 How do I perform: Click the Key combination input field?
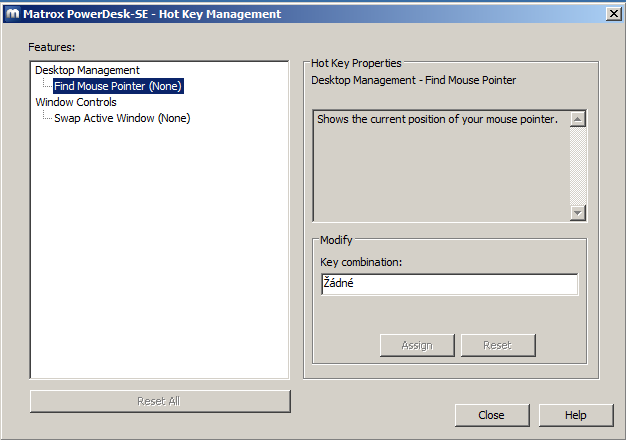[450, 284]
